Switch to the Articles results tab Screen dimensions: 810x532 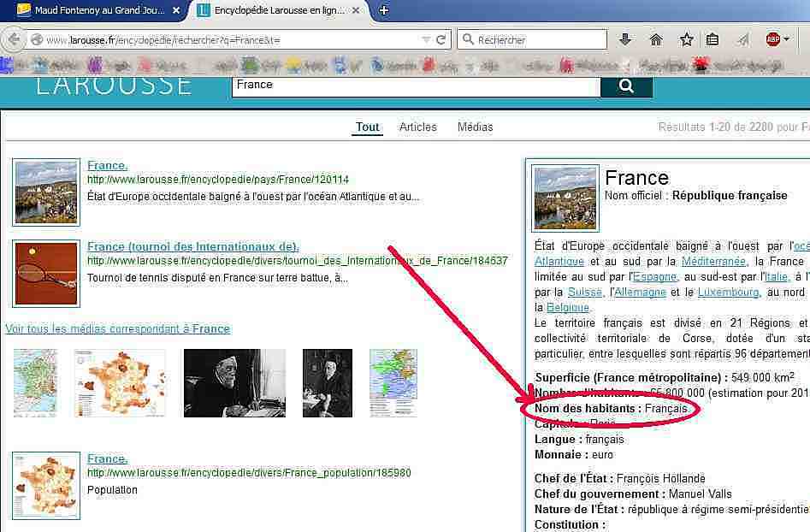click(418, 127)
